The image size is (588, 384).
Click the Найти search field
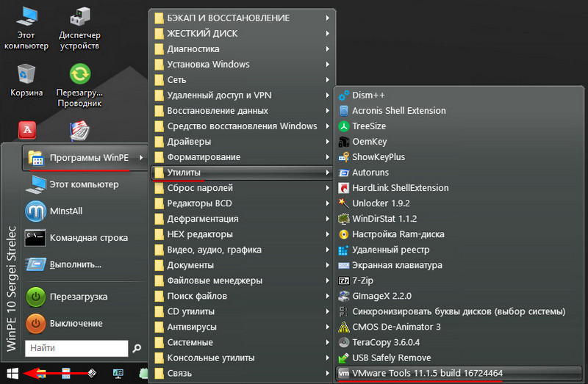pyautogui.click(x=76, y=349)
